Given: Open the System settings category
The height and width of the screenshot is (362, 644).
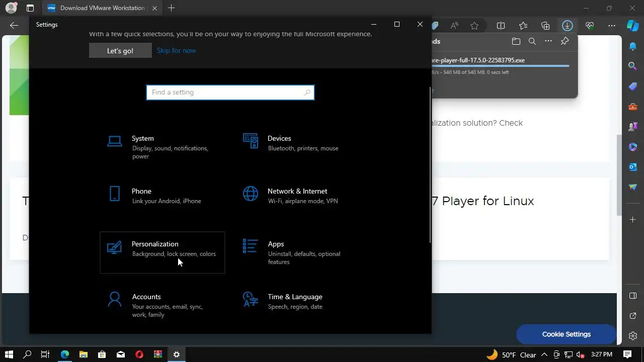Looking at the screenshot, I should (x=162, y=147).
